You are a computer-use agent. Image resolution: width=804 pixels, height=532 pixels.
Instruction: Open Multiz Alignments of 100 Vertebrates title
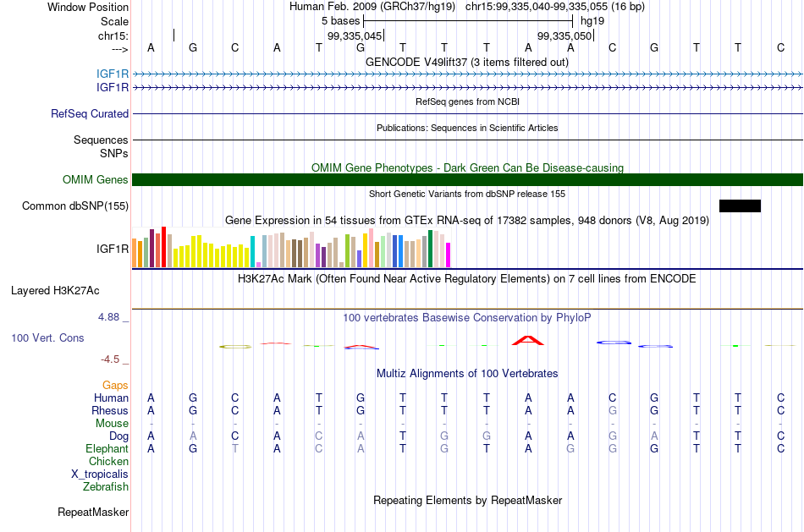(x=467, y=374)
